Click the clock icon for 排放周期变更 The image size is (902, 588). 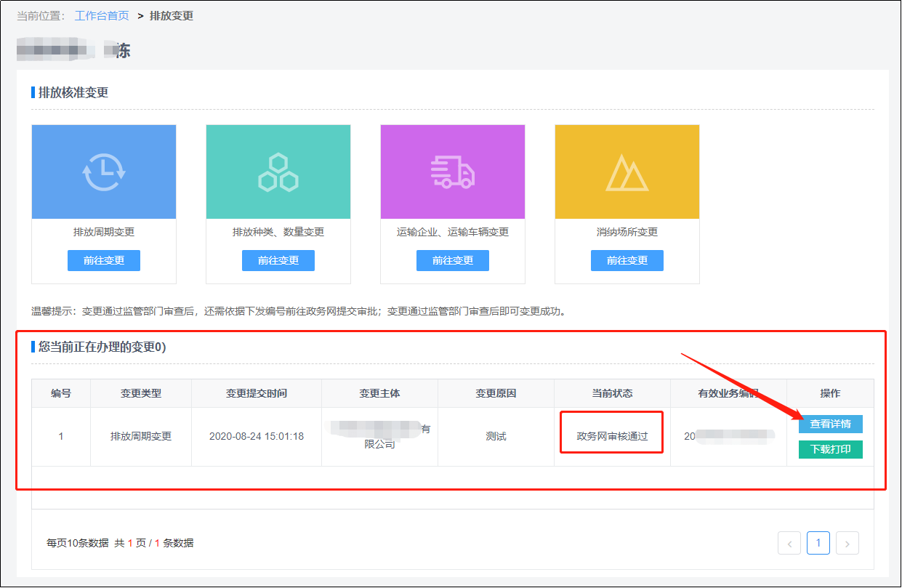(104, 172)
